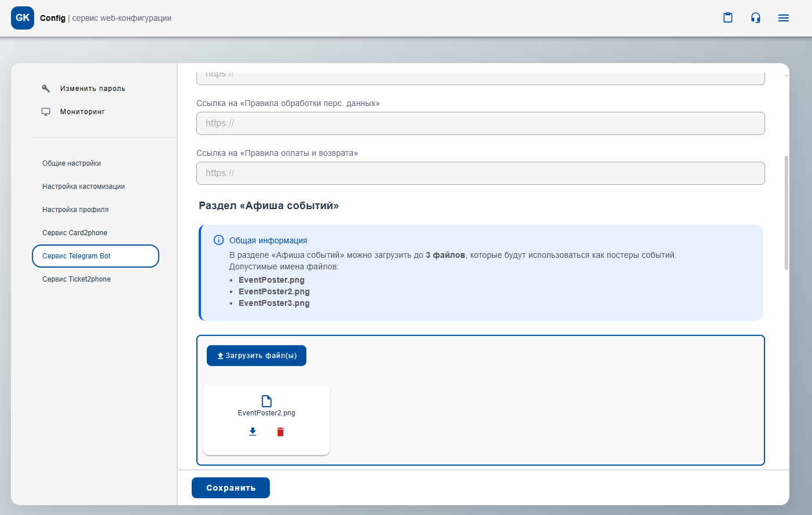812x515 pixels.
Task: Open Изменить пароль menu item
Action: (x=93, y=89)
